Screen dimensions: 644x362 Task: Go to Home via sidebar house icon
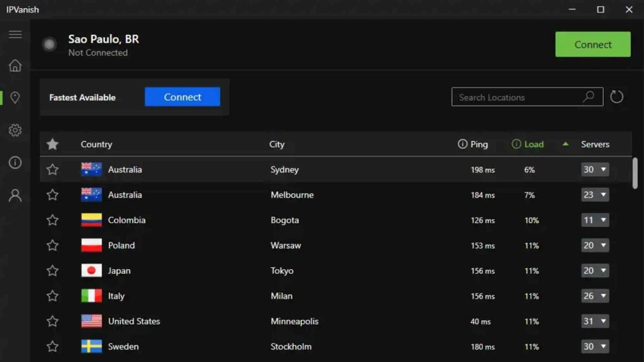(x=15, y=65)
